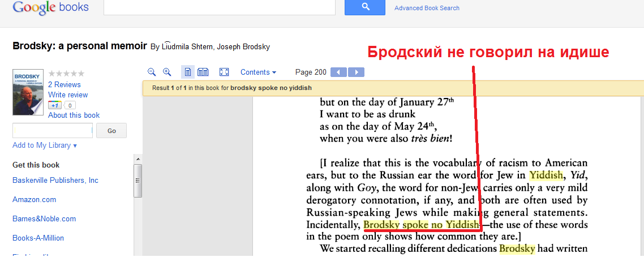The image size is (644, 257).
Task: Click Write review
Action: click(68, 95)
